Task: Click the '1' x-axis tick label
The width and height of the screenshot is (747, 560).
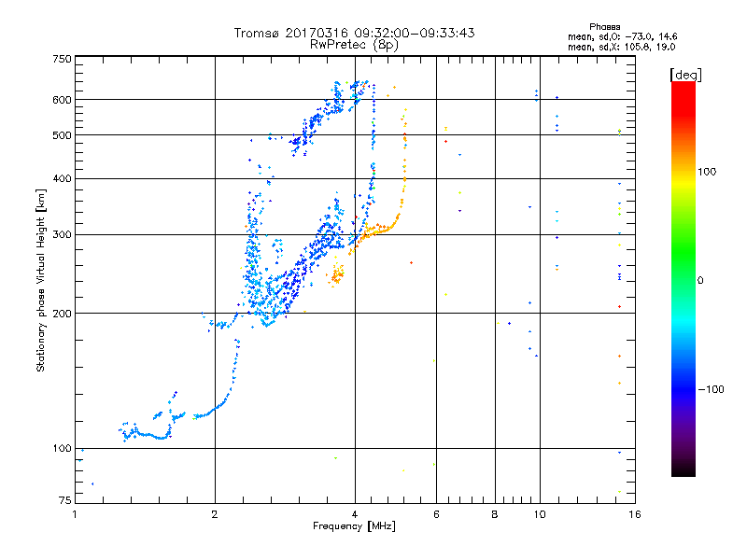Action: (x=75, y=514)
